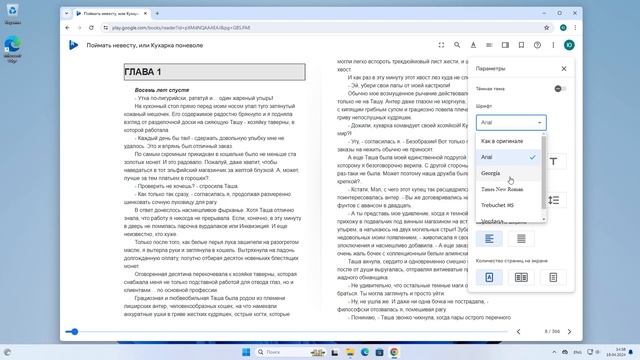Open the reader three-dot more menu
Screen dimensions: 640x360
(x=553, y=45)
